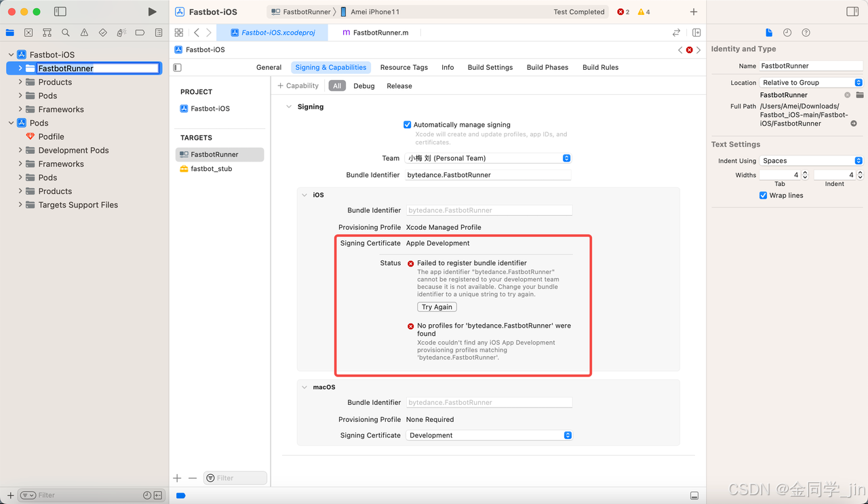This screenshot has height=504, width=868.
Task: Click the Run play button
Action: pos(152,12)
